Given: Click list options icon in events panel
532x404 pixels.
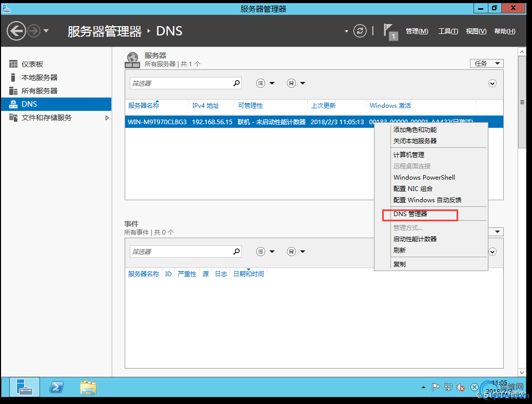Looking at the screenshot, I should pos(261,252).
